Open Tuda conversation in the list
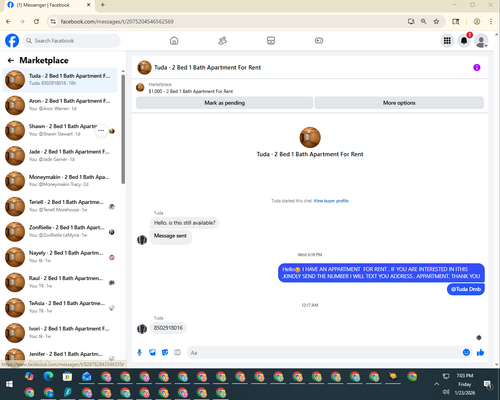 [x=60, y=80]
